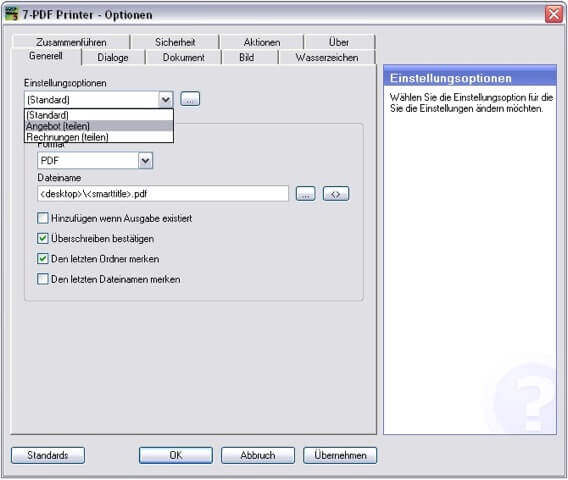Click the 7-PDF Printer title bar icon
Screen dimensions: 568x480
point(12,14)
